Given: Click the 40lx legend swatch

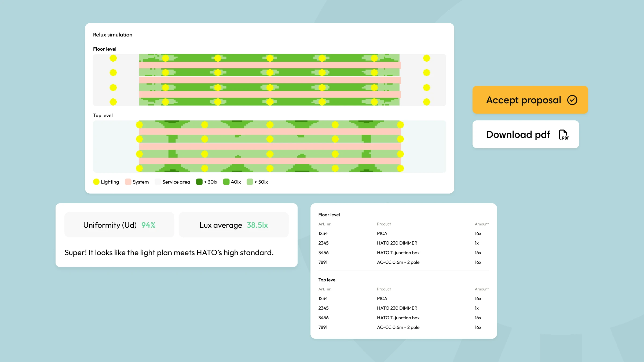Looking at the screenshot, I should click(226, 182).
